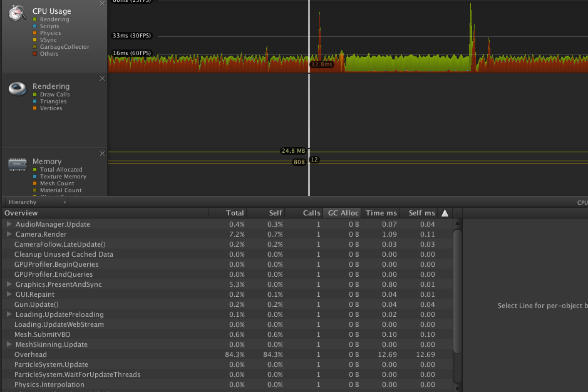Select the Physics.Interpolation row

pyautogui.click(x=228, y=384)
